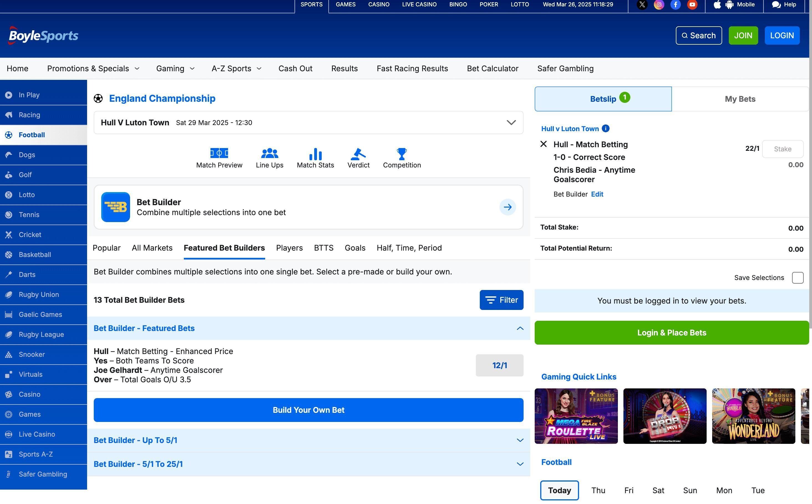Screen dimensions: 812x504
Task: Select Dogs in the sidebar
Action: coord(43,155)
